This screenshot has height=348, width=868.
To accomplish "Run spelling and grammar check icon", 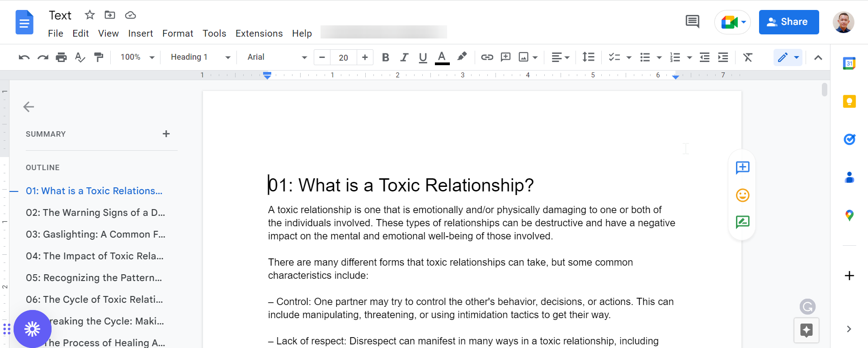I will point(80,57).
